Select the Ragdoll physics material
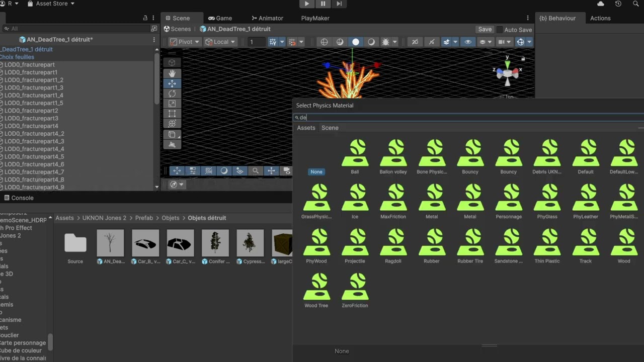Image resolution: width=644 pixels, height=362 pixels. 393,246
